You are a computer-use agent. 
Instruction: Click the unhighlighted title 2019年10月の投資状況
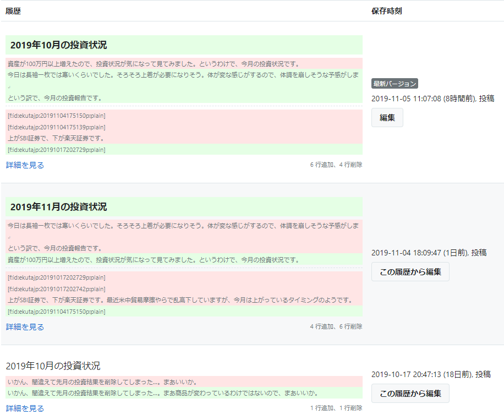[53, 366]
